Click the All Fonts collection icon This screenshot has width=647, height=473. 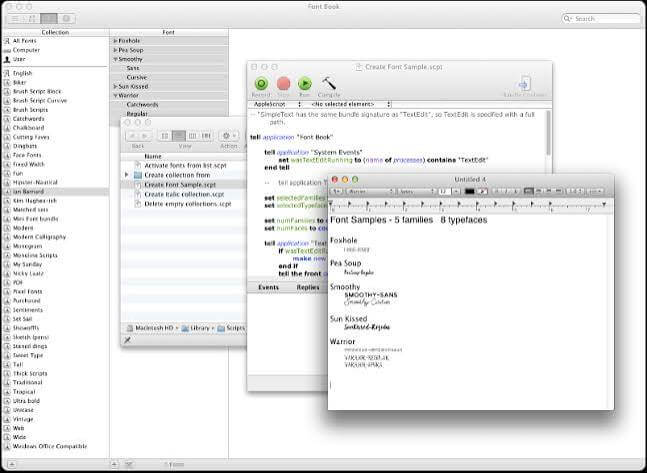click(x=7, y=41)
